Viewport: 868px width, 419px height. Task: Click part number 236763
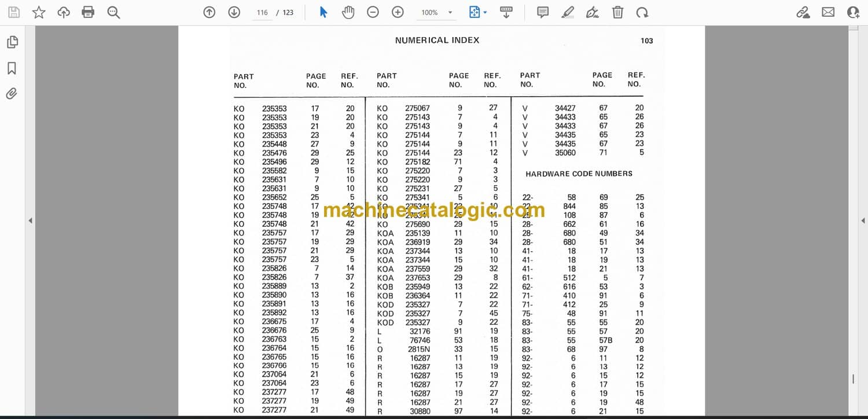[274, 339]
